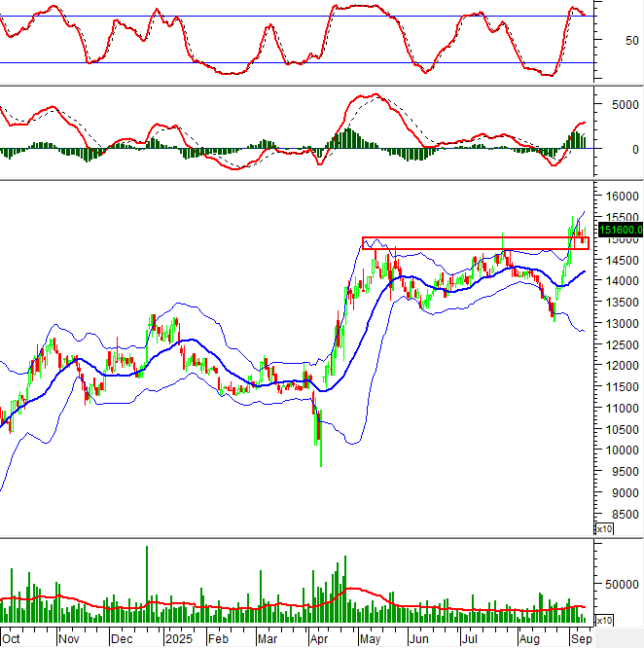The width and height of the screenshot is (644, 648).
Task: Click the x10 scale box in volume pane
Action: click(604, 619)
